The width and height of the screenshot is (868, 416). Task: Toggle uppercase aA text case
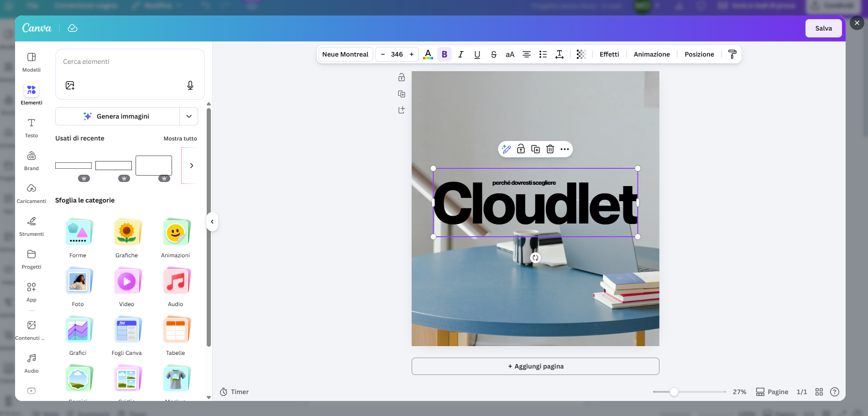coord(510,54)
